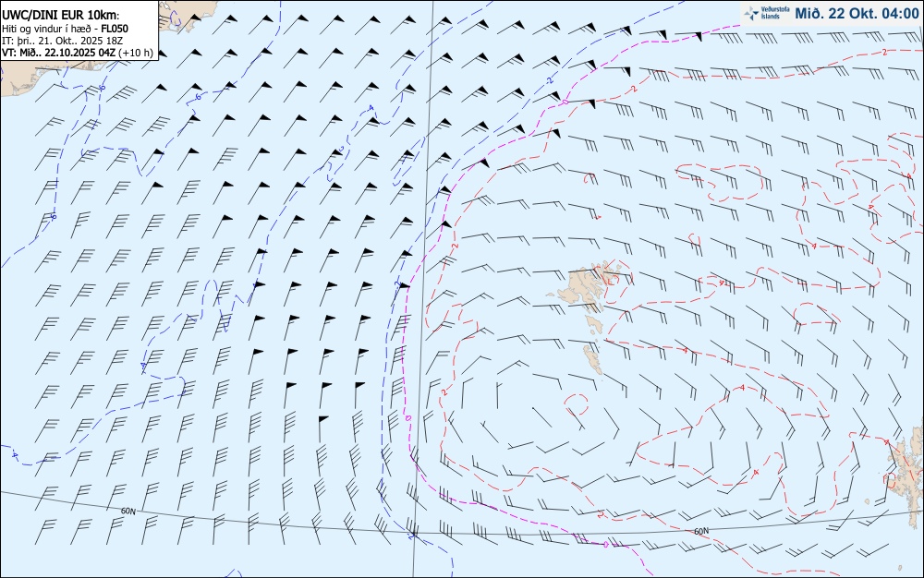Click the 60N latitude label near the left edge
Screen dimensions: 924x578
128,511
